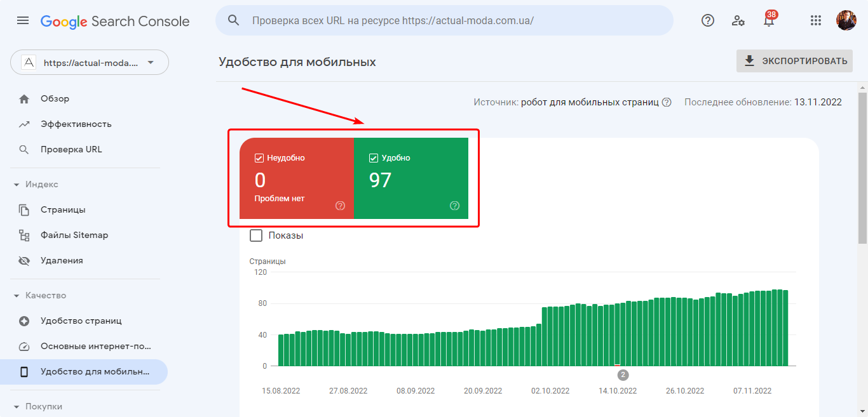868x417 pixels.
Task: Enable the Показы checkbox
Action: (x=256, y=235)
